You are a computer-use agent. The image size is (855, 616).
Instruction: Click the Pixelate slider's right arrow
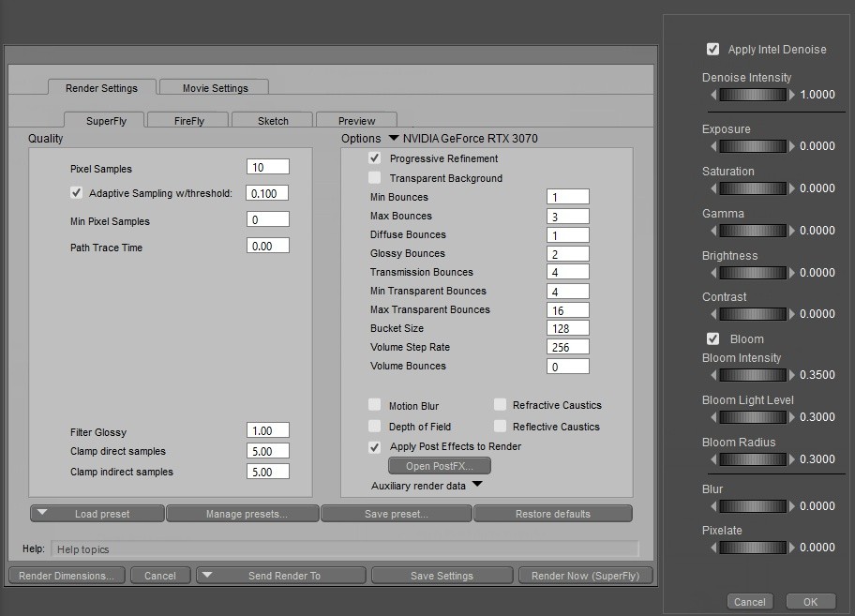click(792, 548)
